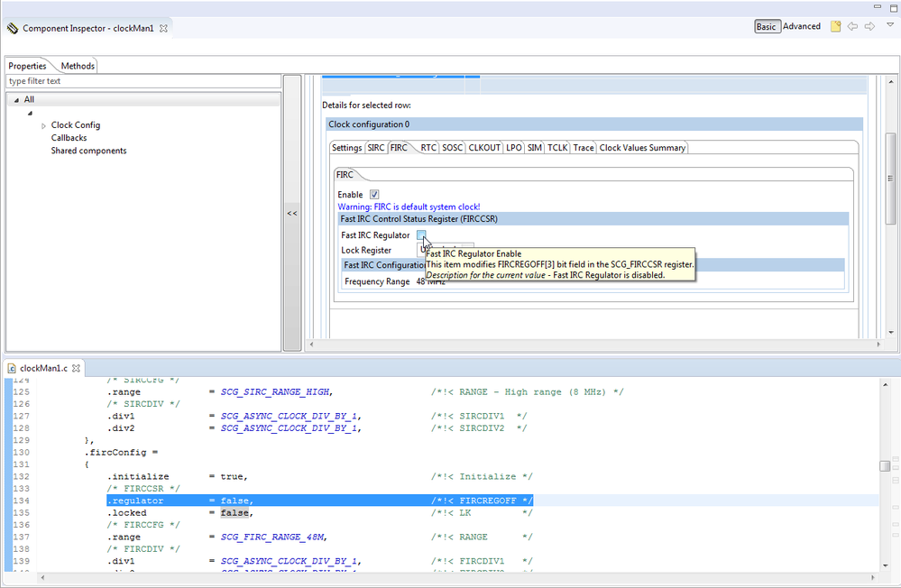The image size is (901, 588).
Task: Open the CLKOUT tab
Action: pyautogui.click(x=484, y=148)
